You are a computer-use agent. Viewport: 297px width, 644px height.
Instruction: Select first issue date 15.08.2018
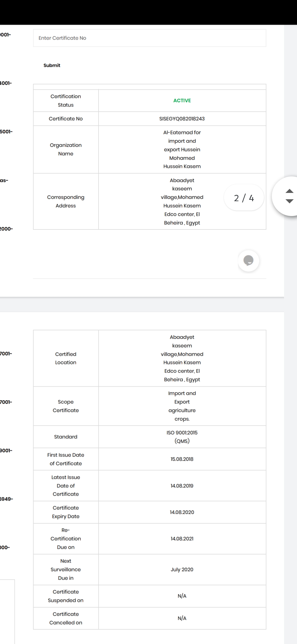point(182,459)
